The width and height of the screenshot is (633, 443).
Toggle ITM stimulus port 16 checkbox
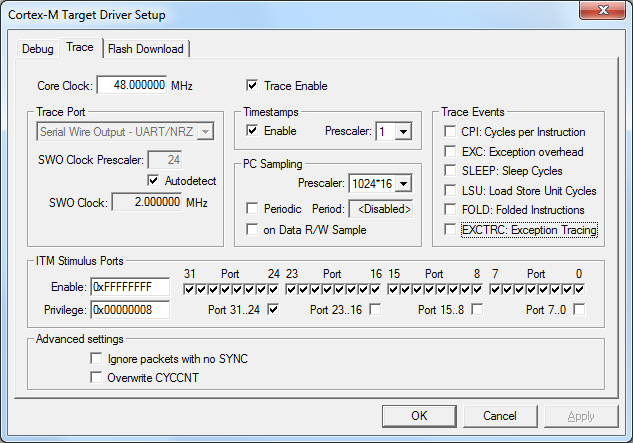click(x=375, y=290)
